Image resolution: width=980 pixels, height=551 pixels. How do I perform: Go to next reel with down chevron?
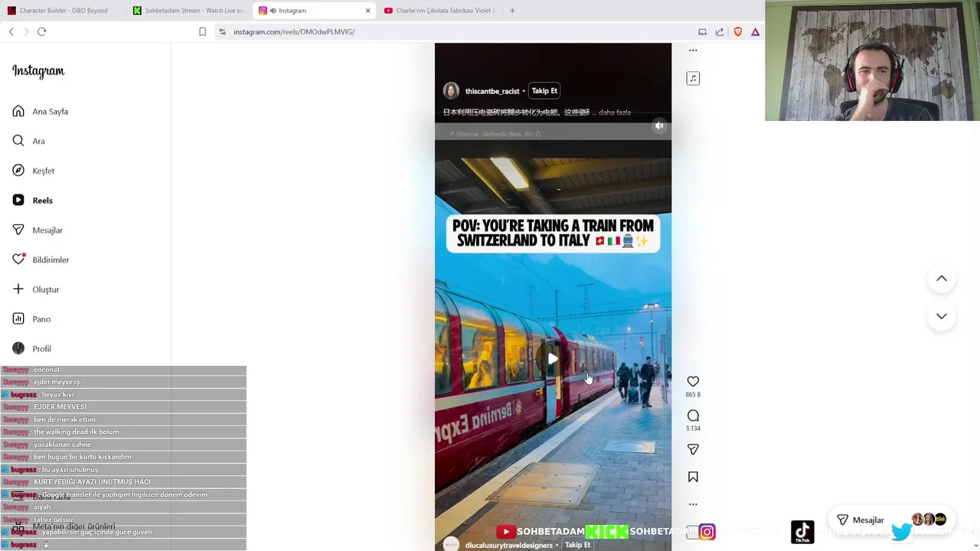[x=942, y=316]
